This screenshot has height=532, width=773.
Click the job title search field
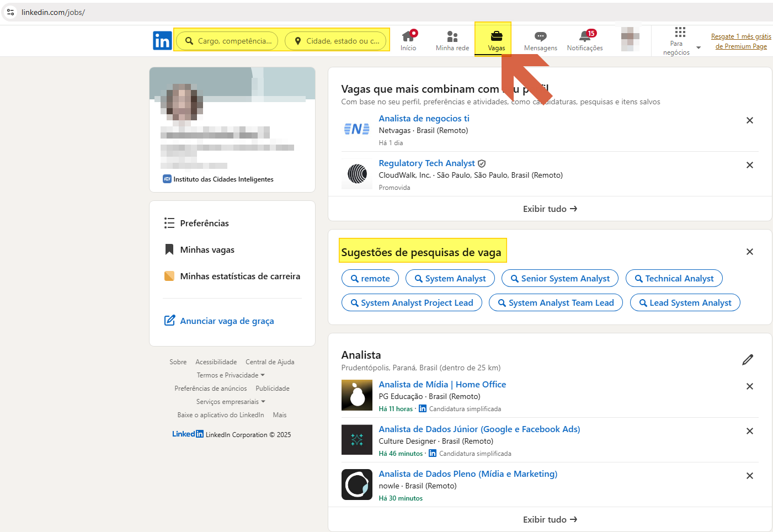coord(228,41)
